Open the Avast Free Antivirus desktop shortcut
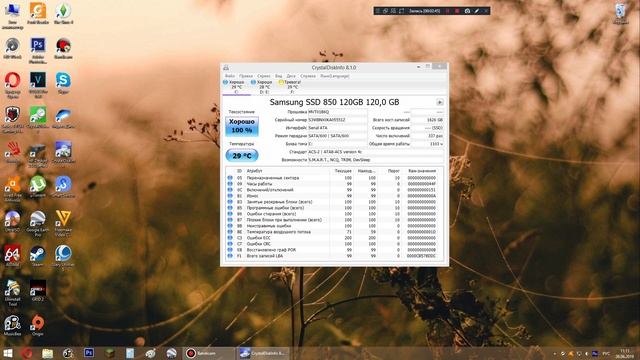Screen dimensions: 640x360 click(x=12, y=189)
